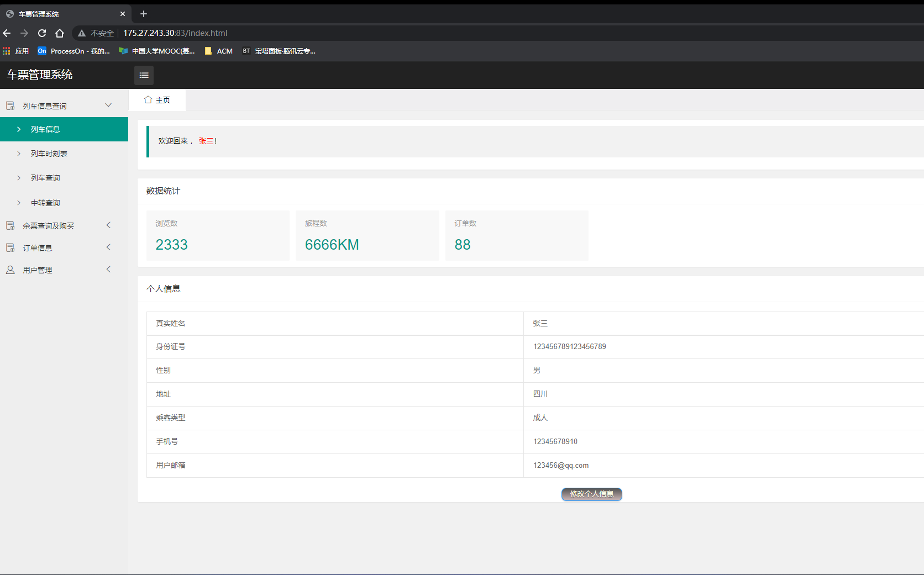Click the 乘客类型 row label
The height and width of the screenshot is (575, 924).
pos(171,418)
